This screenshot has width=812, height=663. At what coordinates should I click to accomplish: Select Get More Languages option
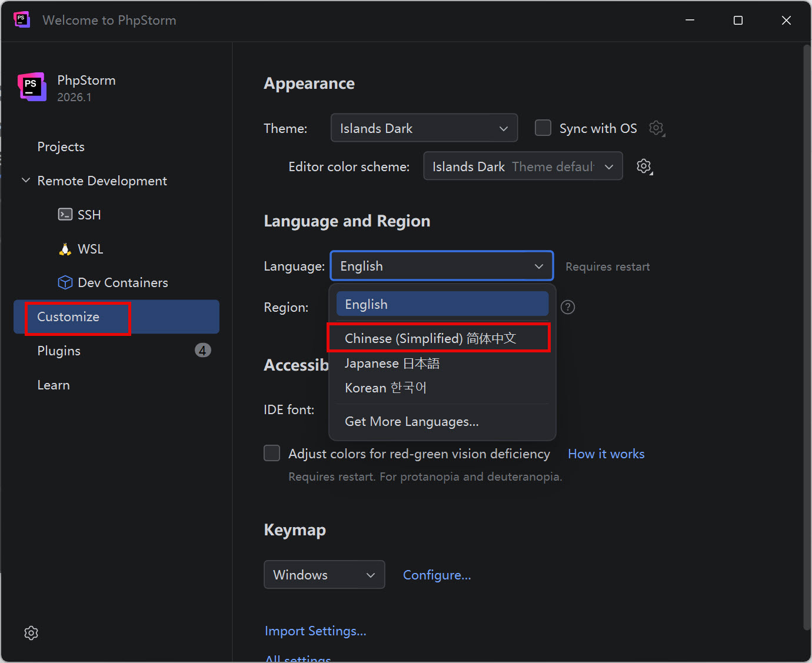(411, 422)
